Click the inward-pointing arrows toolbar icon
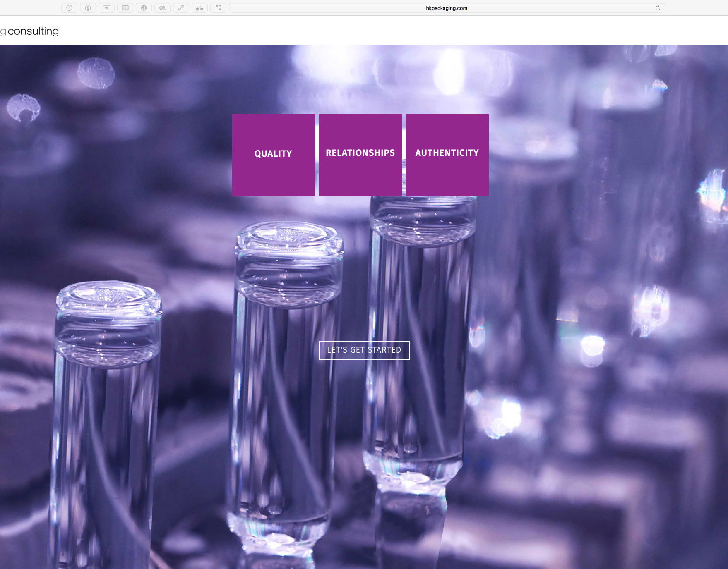 point(199,8)
